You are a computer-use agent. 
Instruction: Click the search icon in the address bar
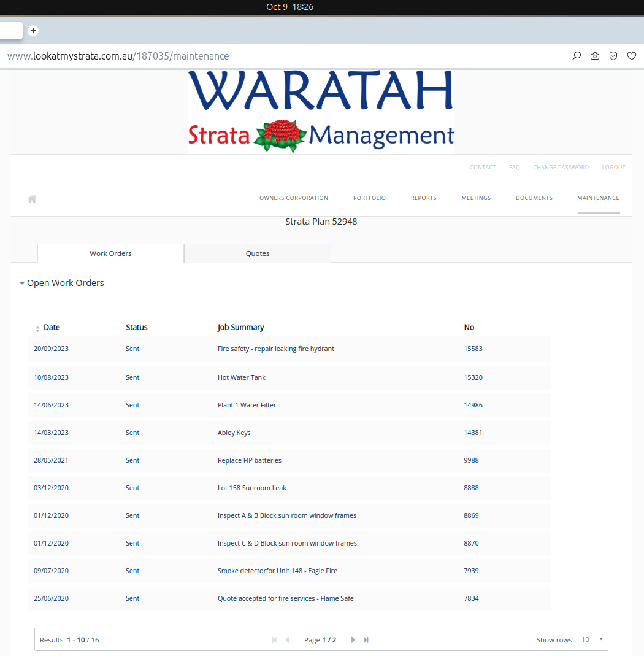pos(577,56)
